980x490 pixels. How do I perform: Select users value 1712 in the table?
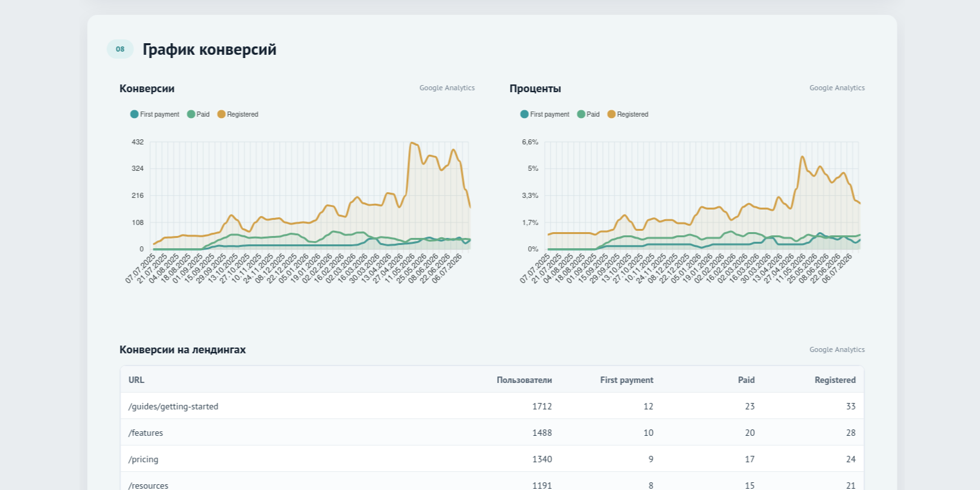pos(542,406)
